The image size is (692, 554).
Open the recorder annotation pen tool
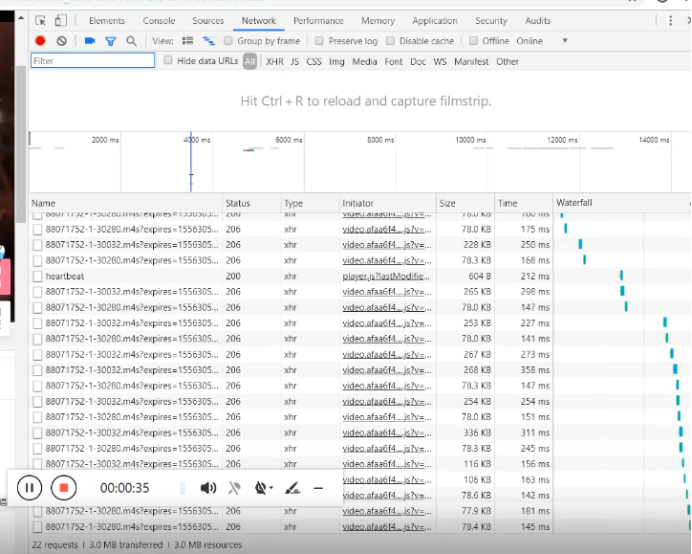[x=293, y=488]
